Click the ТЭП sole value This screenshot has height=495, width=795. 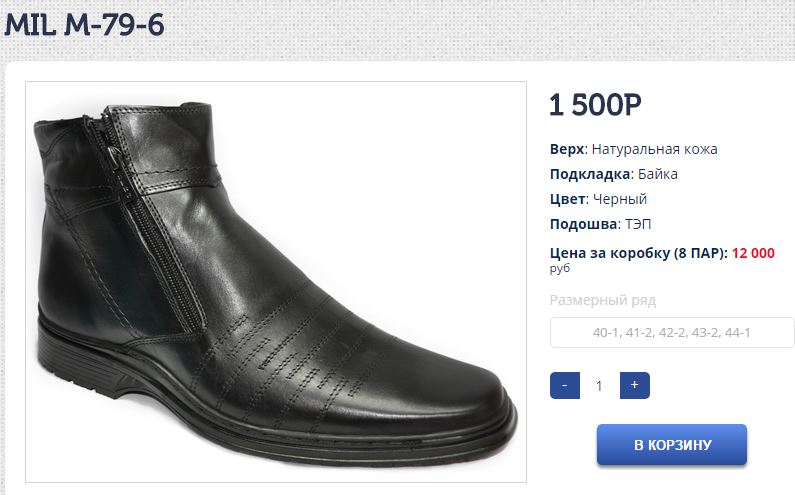(638, 224)
